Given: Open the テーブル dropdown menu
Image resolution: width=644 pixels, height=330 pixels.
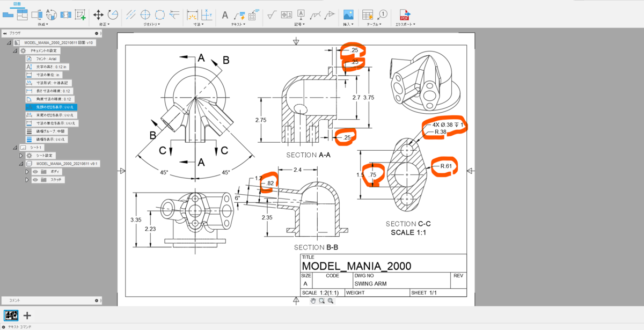Looking at the screenshot, I should 375,24.
